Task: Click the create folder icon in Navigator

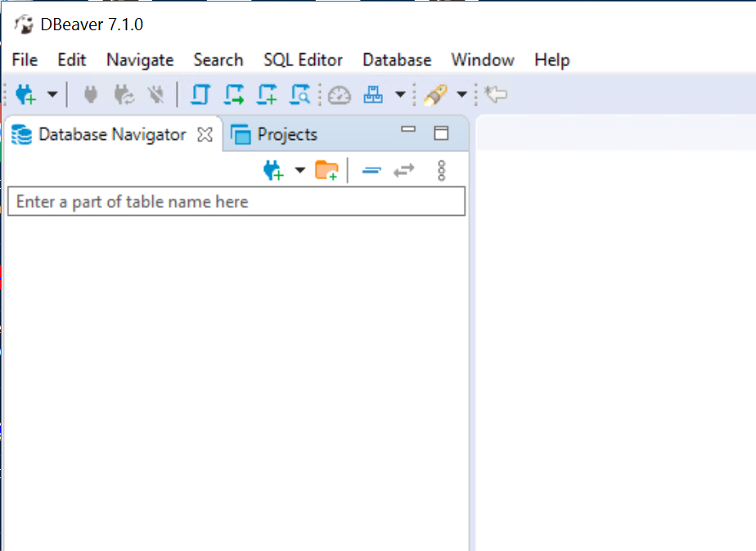Action: [x=326, y=170]
